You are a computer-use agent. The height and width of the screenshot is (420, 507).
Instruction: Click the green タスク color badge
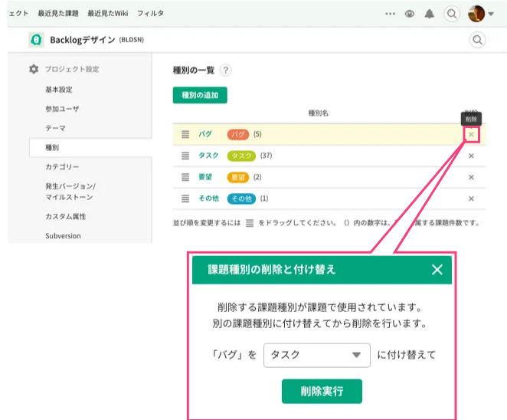click(x=241, y=156)
